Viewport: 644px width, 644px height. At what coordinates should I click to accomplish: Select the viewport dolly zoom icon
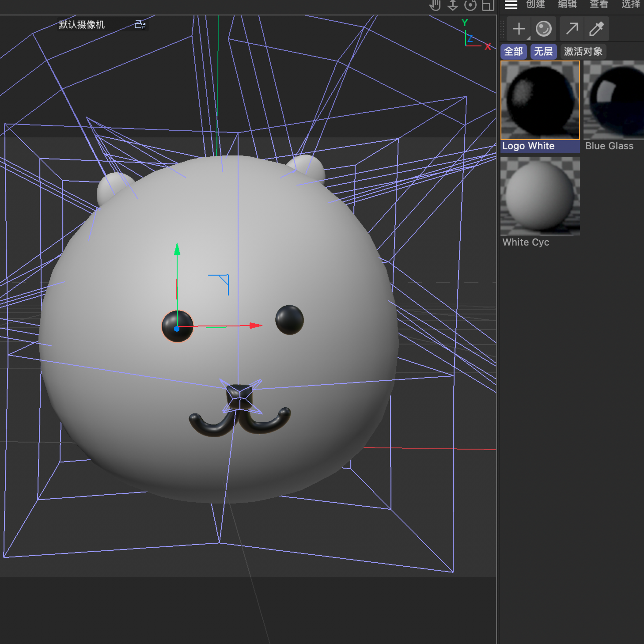click(x=453, y=5)
